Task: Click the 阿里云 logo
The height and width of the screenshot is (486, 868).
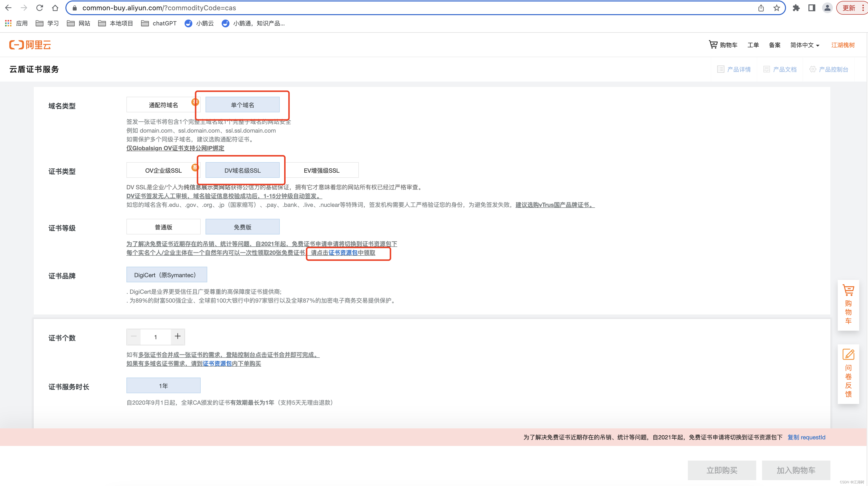Action: pyautogui.click(x=30, y=45)
